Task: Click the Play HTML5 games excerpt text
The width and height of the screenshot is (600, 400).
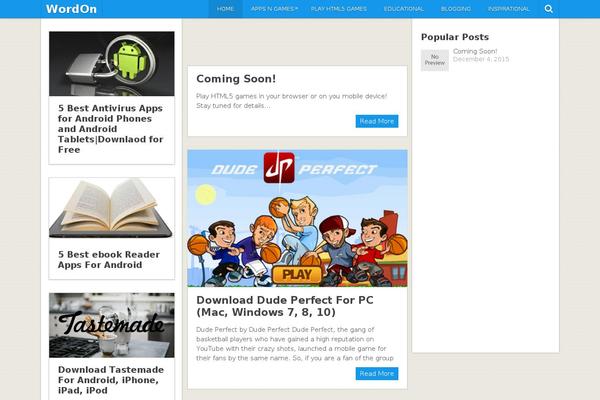Action: pyautogui.click(x=292, y=101)
